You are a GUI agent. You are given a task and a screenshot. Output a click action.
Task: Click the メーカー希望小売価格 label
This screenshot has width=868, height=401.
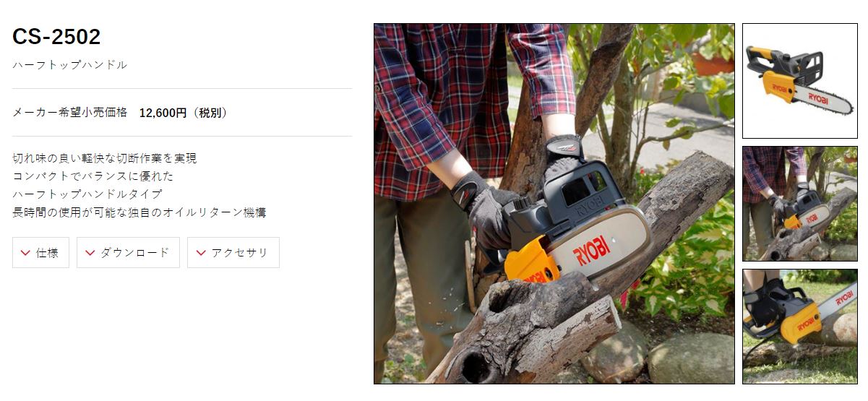point(70,113)
